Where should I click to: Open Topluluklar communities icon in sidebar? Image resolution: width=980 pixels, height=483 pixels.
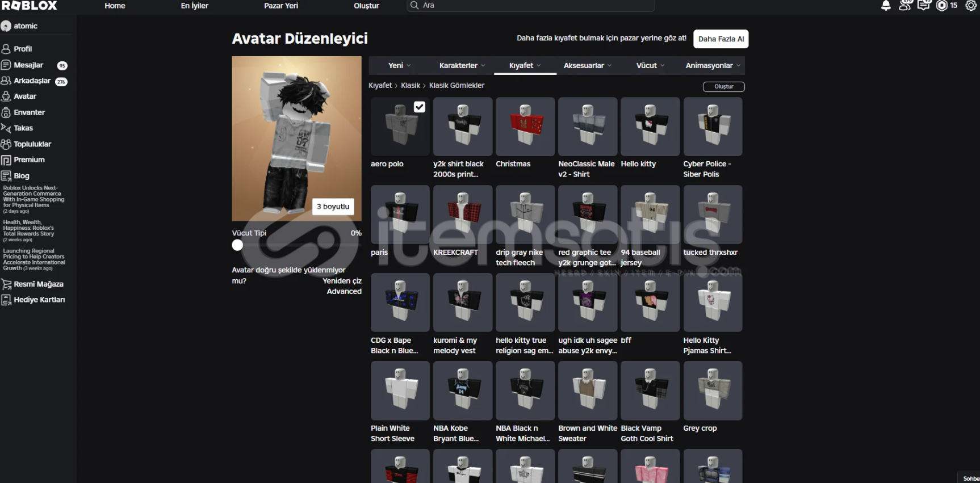click(6, 144)
